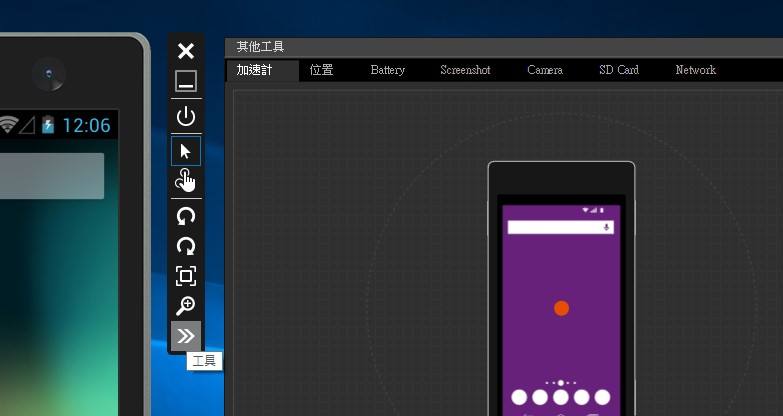Select the single-point pointer mode arrow
Viewport: 783px width, 416px height.
[x=186, y=151]
